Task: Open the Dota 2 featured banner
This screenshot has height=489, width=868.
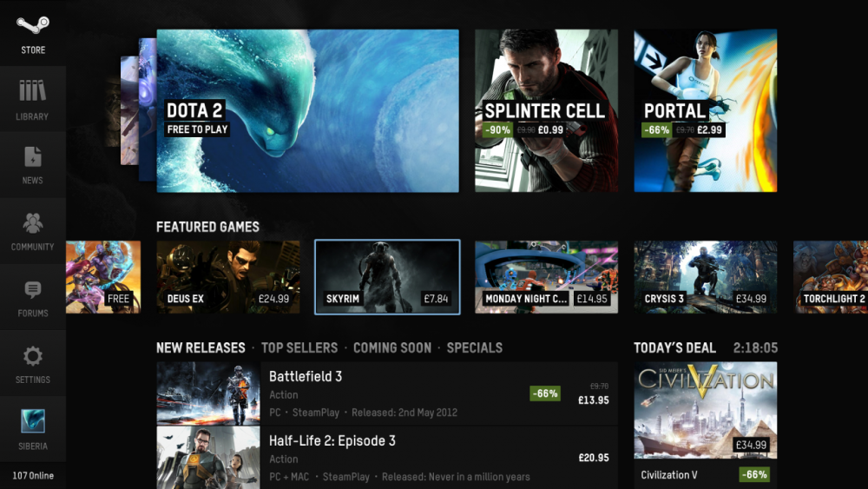Action: click(307, 111)
